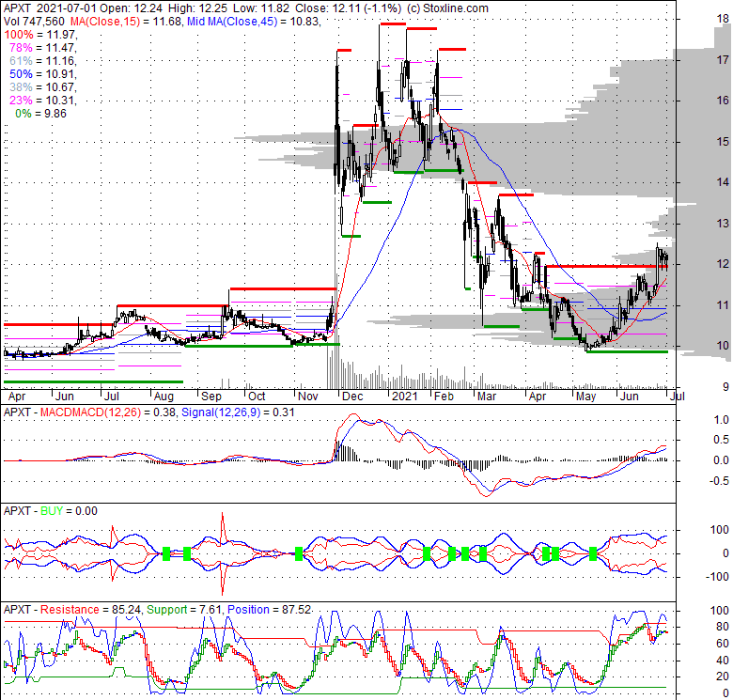Select the '61% = 11.16' Fibonacci level
Screen dimensions: 733x700
[43, 61]
